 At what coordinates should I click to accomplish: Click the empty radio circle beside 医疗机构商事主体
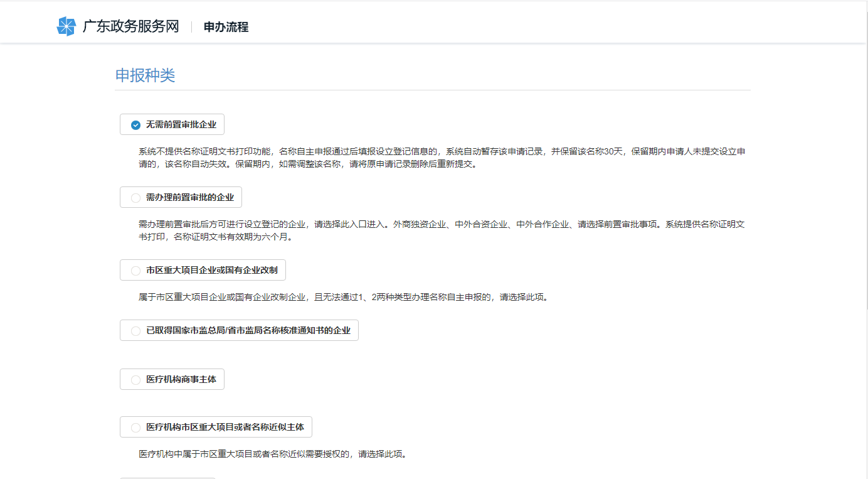135,379
